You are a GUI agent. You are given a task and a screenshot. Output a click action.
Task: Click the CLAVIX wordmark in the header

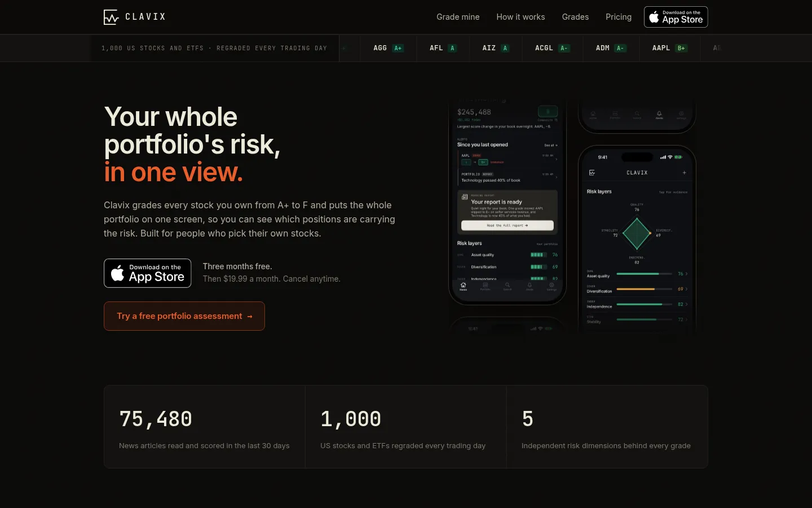tap(145, 17)
